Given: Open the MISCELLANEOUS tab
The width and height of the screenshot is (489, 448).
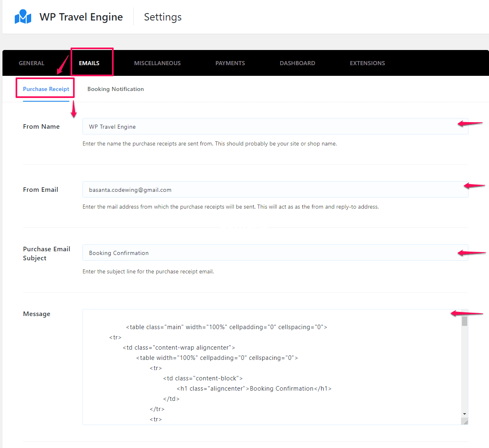Looking at the screenshot, I should coord(157,63).
